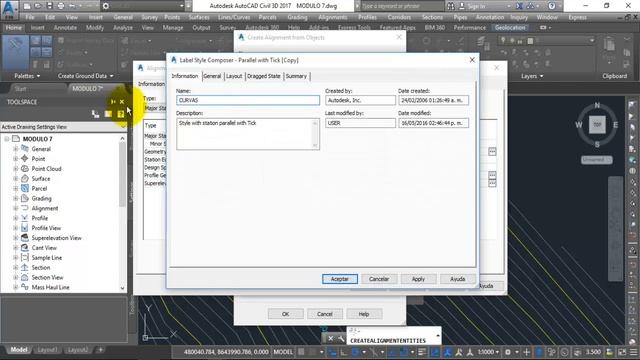The width and height of the screenshot is (640, 360).
Task: Switch to the General tab in Label Style Composer
Action: (x=212, y=76)
